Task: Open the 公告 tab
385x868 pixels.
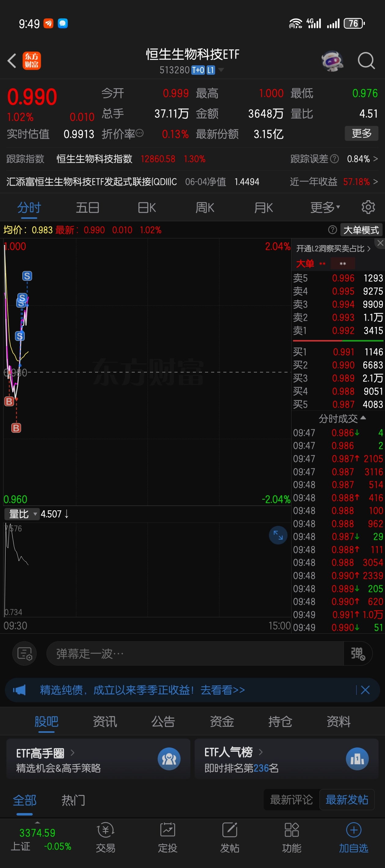Action: [163, 722]
